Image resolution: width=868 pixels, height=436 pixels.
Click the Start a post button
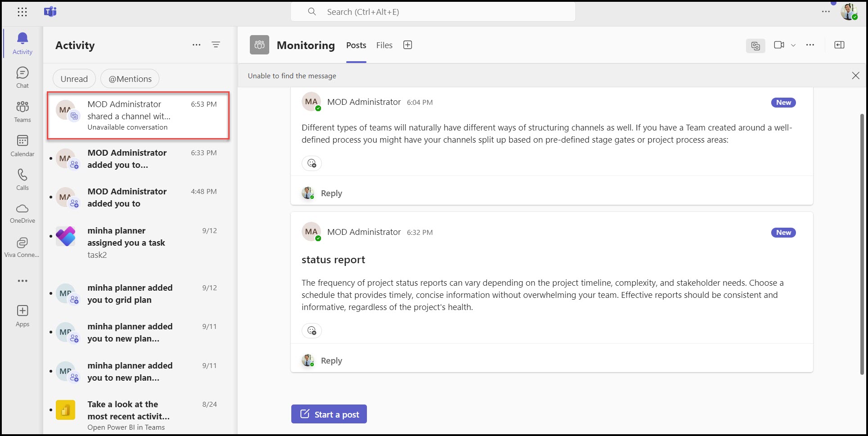[329, 414]
